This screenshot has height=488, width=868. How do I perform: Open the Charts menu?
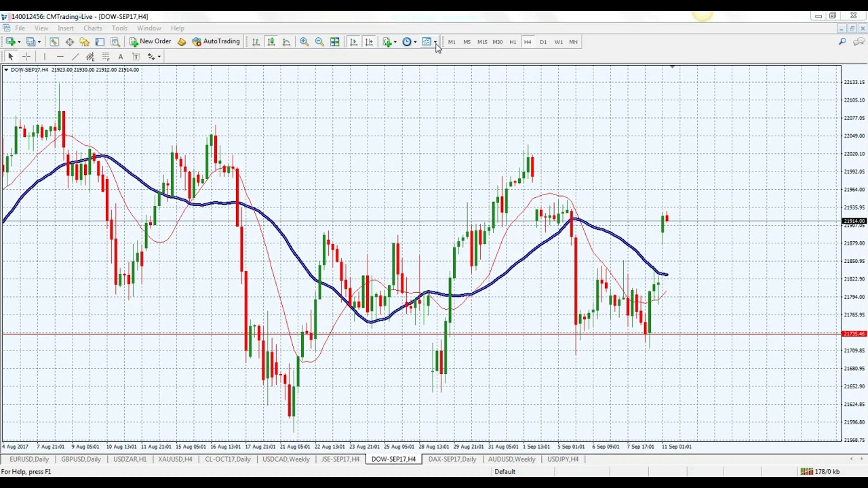tap(93, 28)
